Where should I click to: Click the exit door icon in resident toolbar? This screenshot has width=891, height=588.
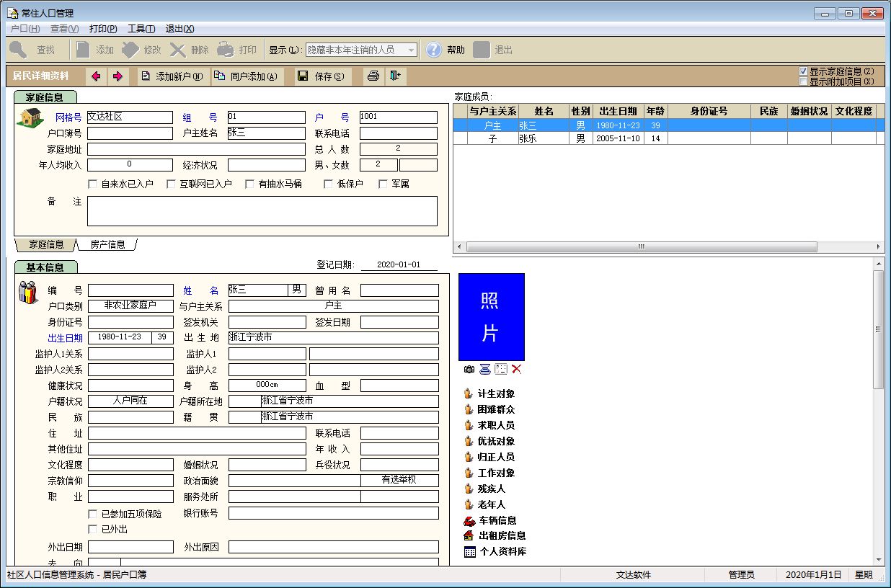pos(395,76)
